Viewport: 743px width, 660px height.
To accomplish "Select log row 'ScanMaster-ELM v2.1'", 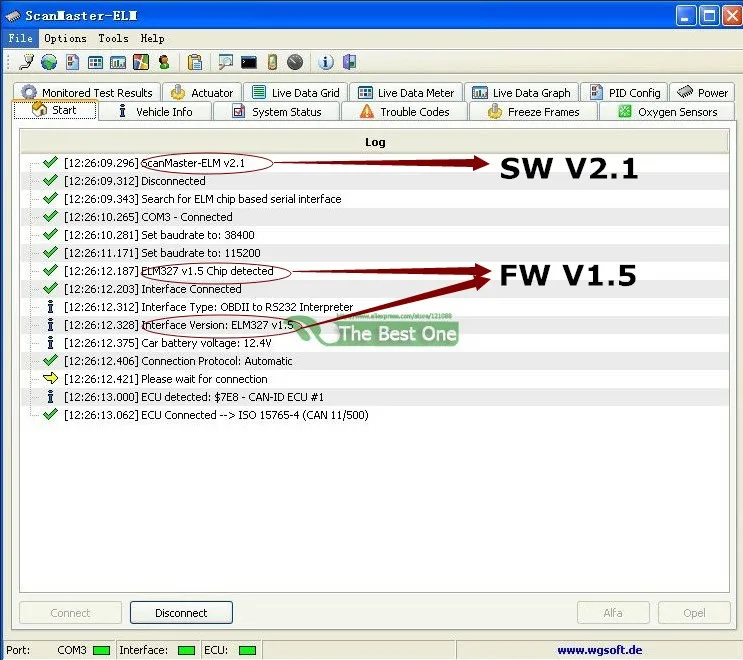I will tap(375, 163).
